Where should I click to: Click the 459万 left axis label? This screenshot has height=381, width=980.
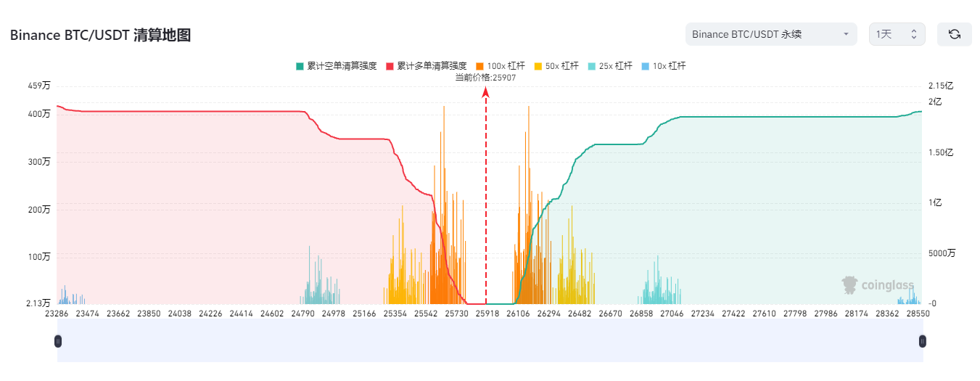pos(41,86)
